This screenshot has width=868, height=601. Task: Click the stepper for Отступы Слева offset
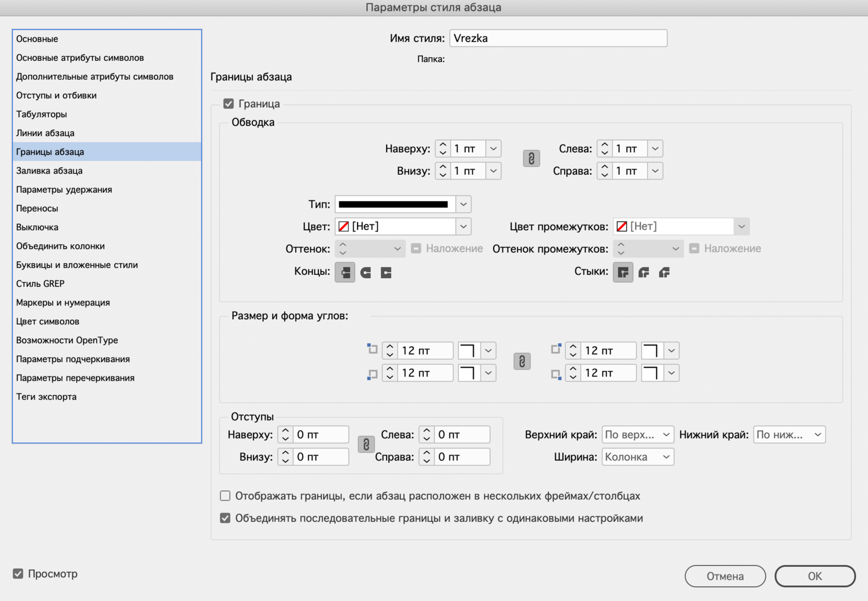point(426,434)
